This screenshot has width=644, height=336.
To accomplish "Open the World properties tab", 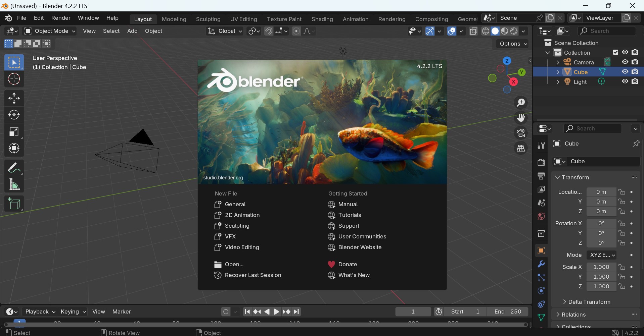I will pyautogui.click(x=541, y=217).
